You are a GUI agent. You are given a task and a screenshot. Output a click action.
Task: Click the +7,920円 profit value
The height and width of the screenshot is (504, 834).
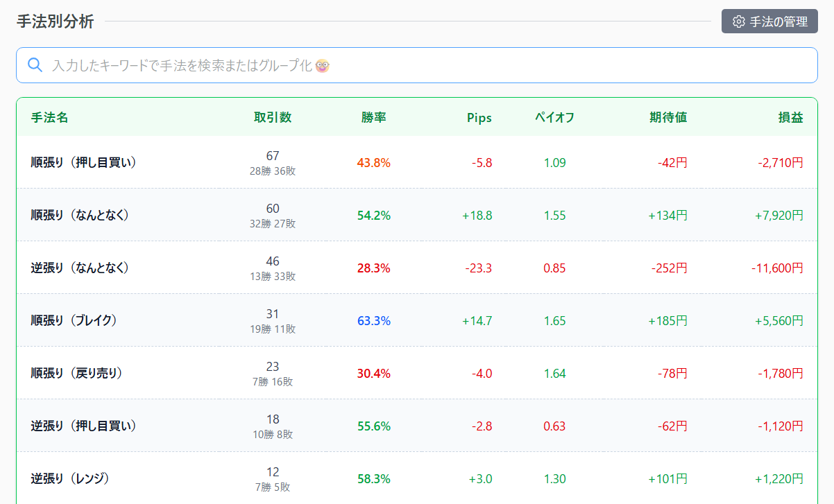778,216
